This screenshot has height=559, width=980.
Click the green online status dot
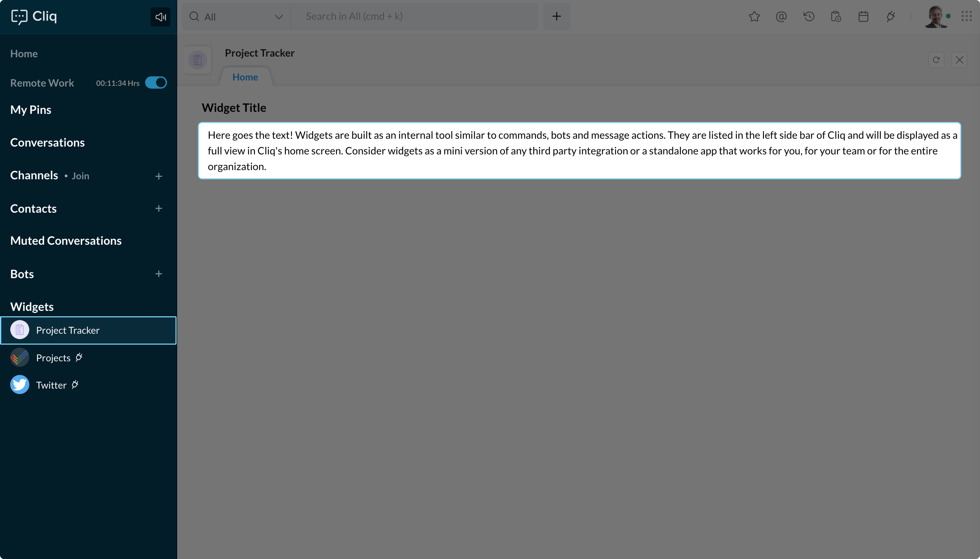pos(948,16)
